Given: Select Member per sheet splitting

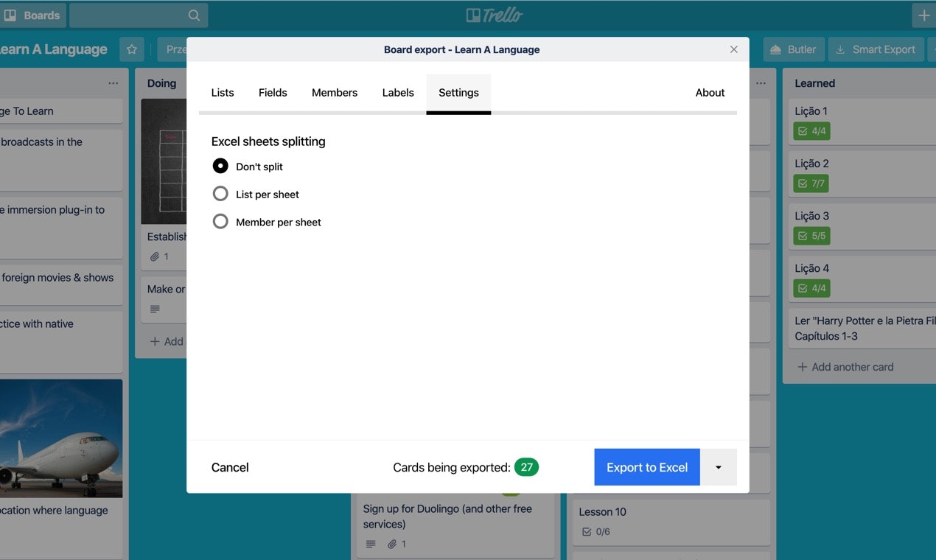Looking at the screenshot, I should 220,222.
